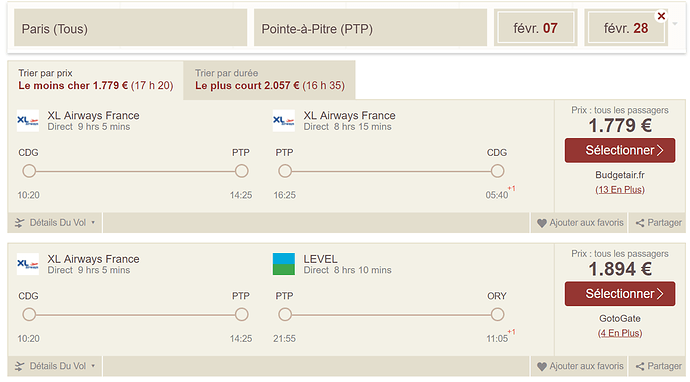
Task: Expand Détails Du Vol for the 1.779 € flight
Action: (55, 223)
